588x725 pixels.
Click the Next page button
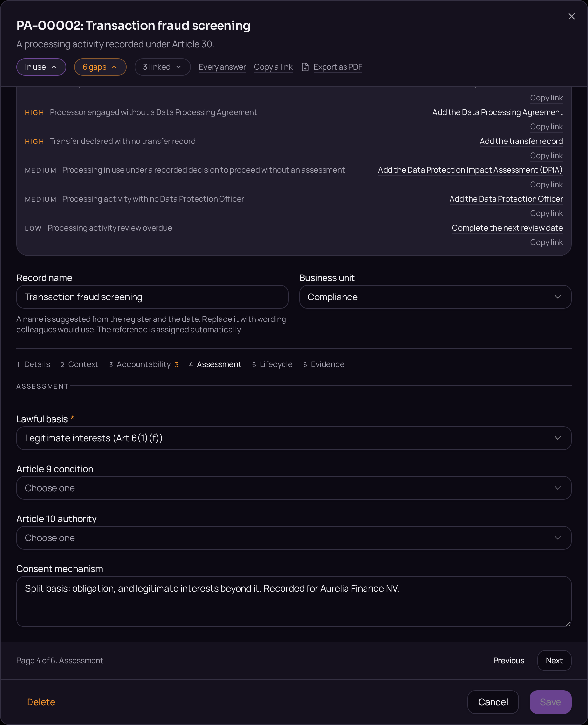click(554, 661)
